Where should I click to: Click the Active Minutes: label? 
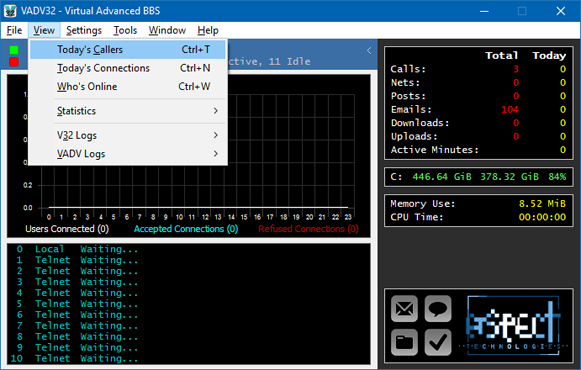pyautogui.click(x=434, y=150)
